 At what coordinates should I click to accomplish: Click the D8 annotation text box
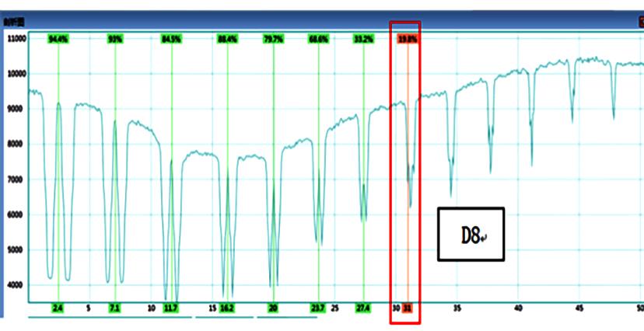471,234
